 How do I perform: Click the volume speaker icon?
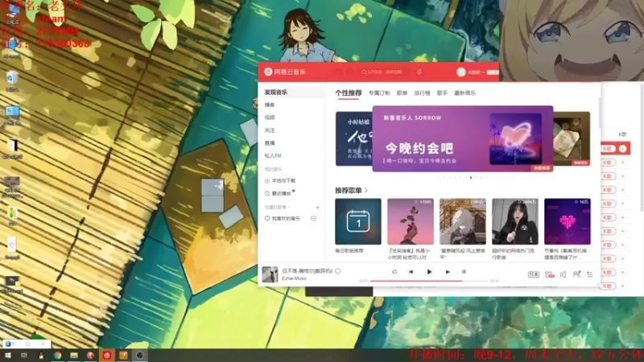[563, 274]
